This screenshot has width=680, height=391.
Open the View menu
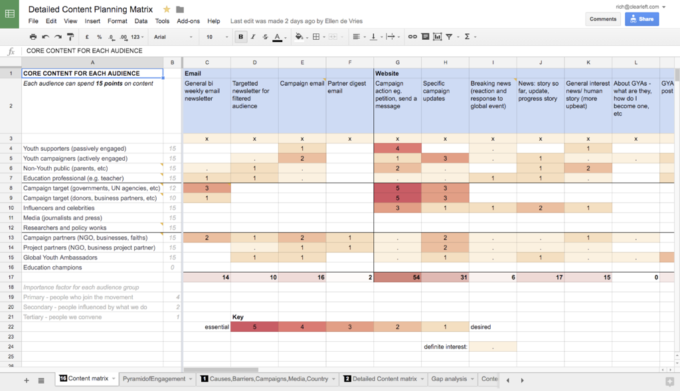(x=70, y=21)
